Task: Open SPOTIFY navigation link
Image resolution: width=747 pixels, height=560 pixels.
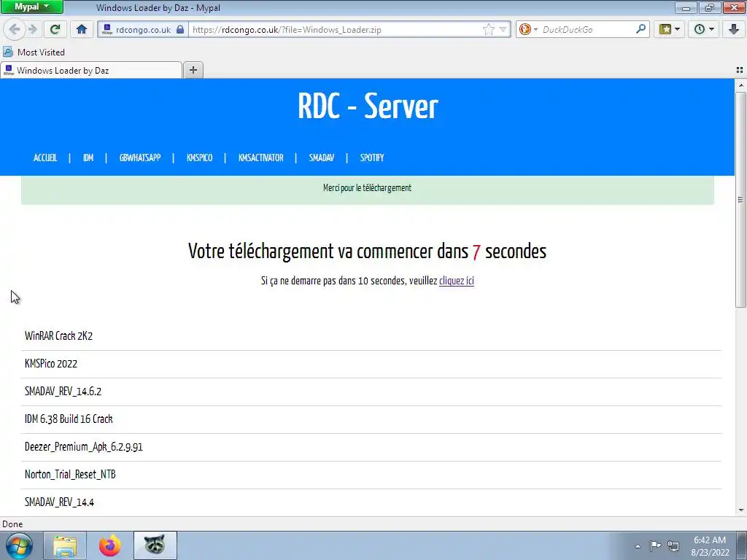Action: (x=372, y=157)
